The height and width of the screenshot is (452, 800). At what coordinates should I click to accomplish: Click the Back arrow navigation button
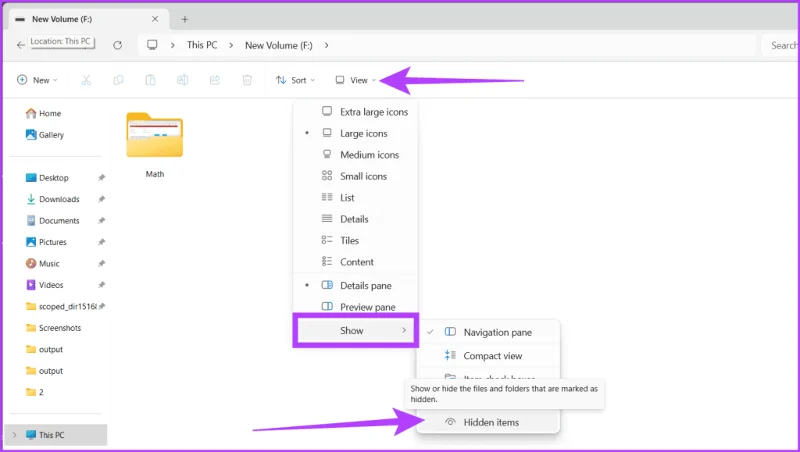20,45
